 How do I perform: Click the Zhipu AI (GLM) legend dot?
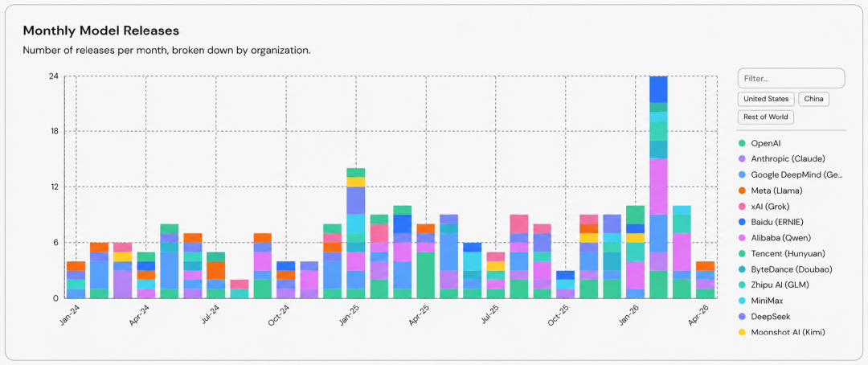click(x=742, y=285)
